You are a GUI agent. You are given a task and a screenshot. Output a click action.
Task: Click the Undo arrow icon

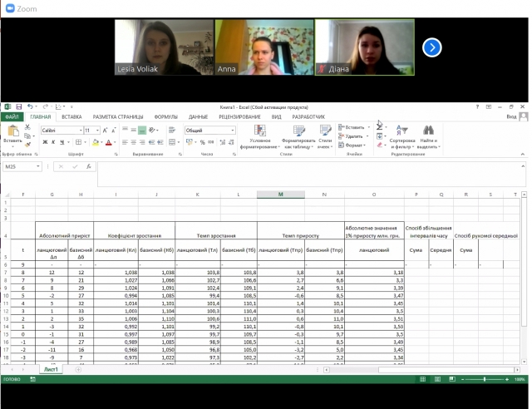click(27, 107)
